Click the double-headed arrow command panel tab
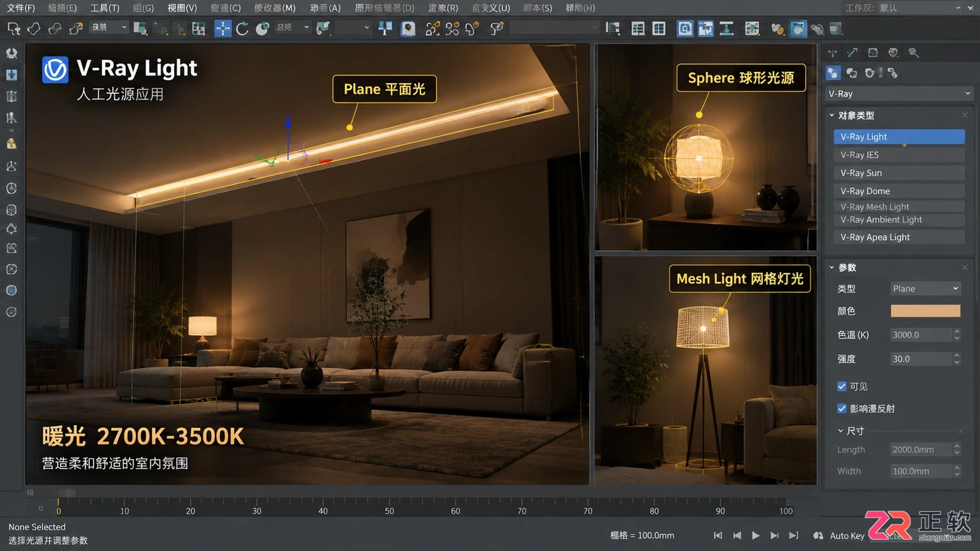Image resolution: width=980 pixels, height=551 pixels. pyautogui.click(x=853, y=52)
